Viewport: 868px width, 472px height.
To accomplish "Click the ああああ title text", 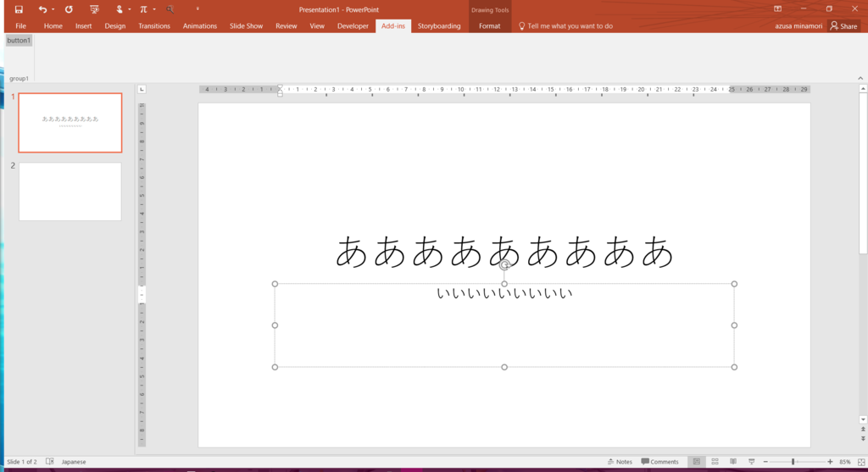I will pyautogui.click(x=504, y=252).
